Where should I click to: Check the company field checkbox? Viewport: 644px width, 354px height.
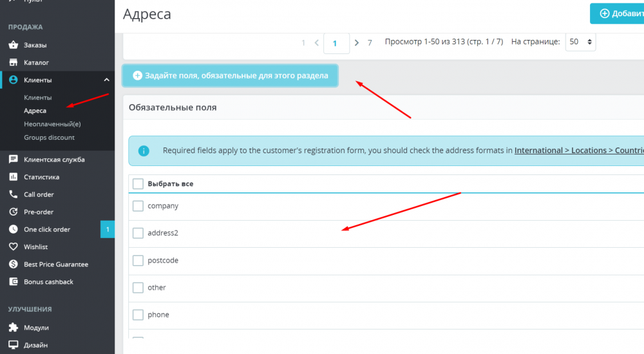[138, 206]
